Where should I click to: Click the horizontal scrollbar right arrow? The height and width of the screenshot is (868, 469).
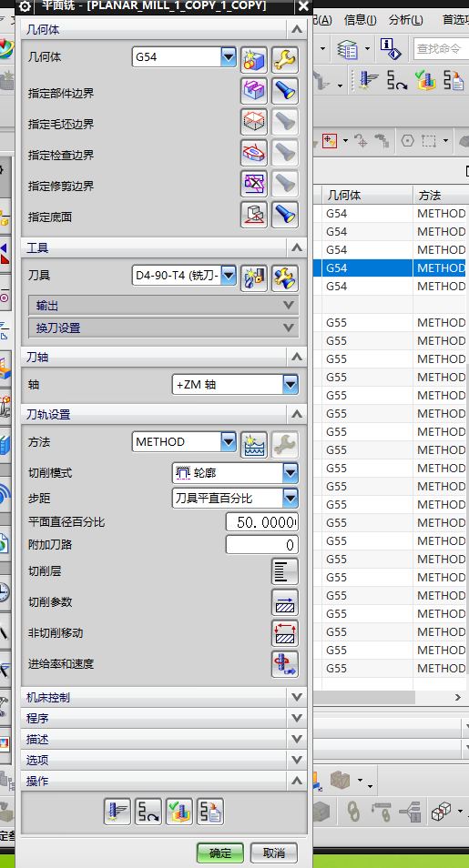458,698
